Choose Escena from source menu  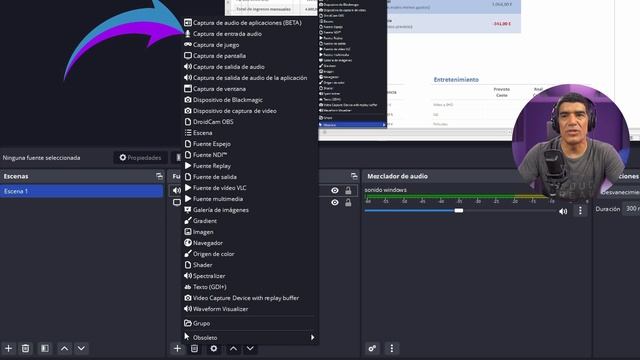coord(249,133)
